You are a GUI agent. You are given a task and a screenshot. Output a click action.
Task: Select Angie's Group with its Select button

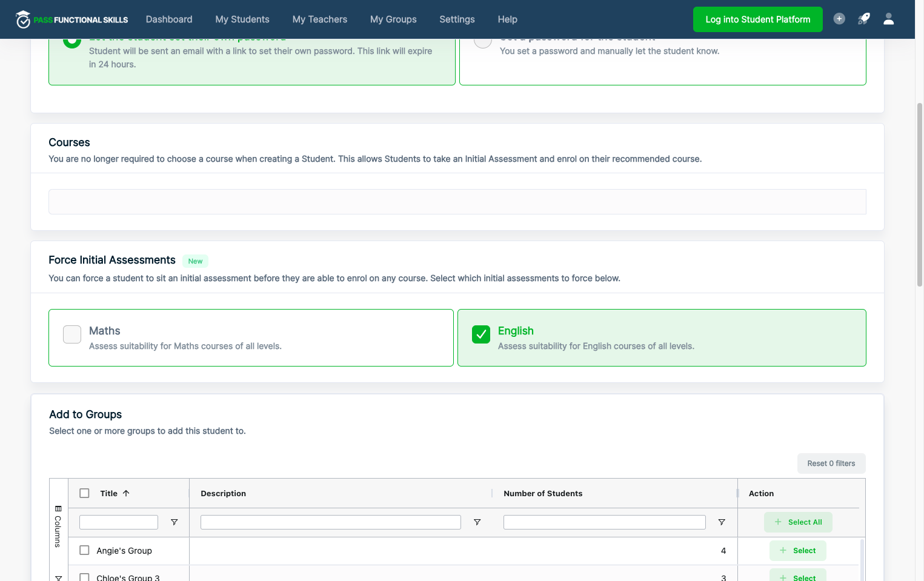[798, 551]
